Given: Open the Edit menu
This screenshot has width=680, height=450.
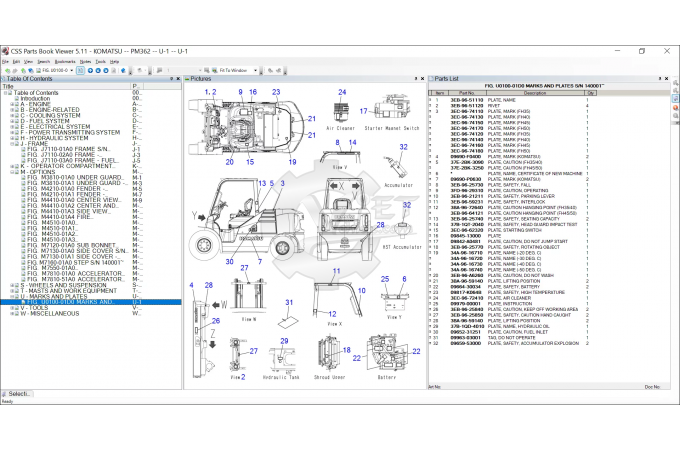Looking at the screenshot, I should 16,62.
